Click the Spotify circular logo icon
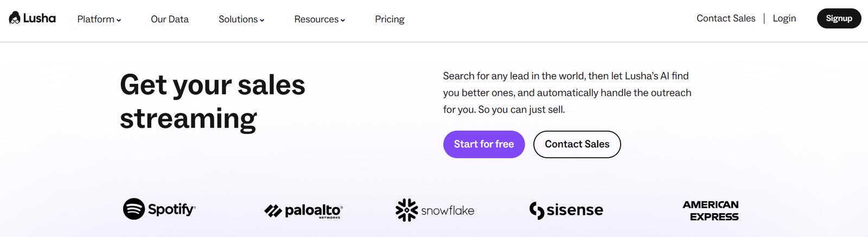Screen dimensions: 868x237 [x=133, y=209]
